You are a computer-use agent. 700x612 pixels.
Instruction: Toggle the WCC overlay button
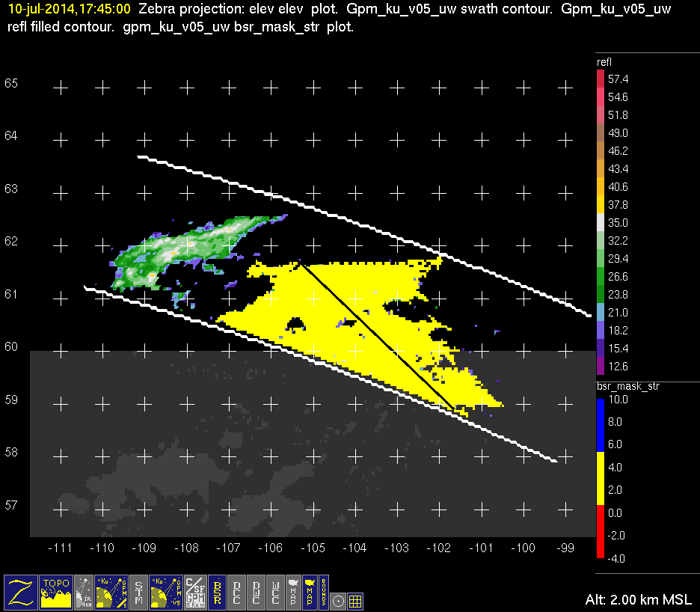coord(275,592)
